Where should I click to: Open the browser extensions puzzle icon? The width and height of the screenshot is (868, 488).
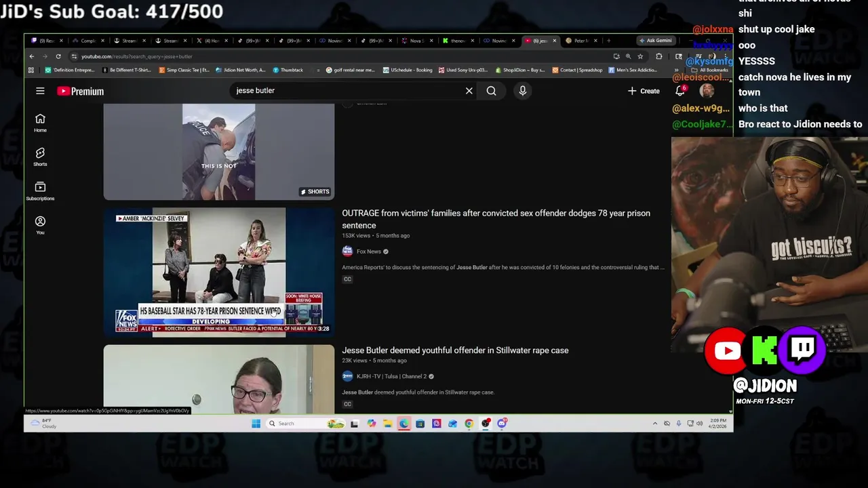pyautogui.click(x=658, y=56)
